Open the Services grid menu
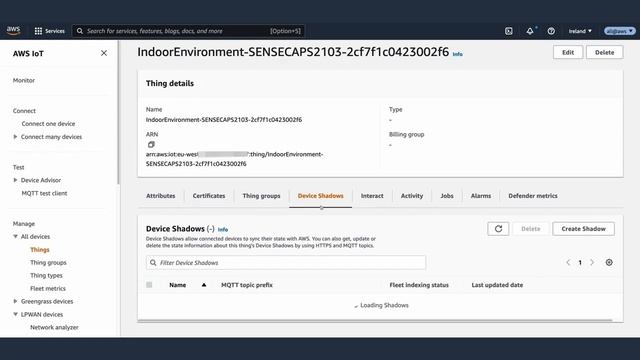Screen dimensions: 640x360 pyautogui.click(x=49, y=31)
